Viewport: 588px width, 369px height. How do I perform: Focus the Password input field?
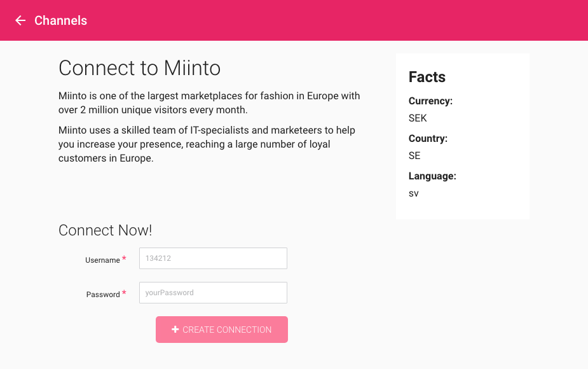213,293
